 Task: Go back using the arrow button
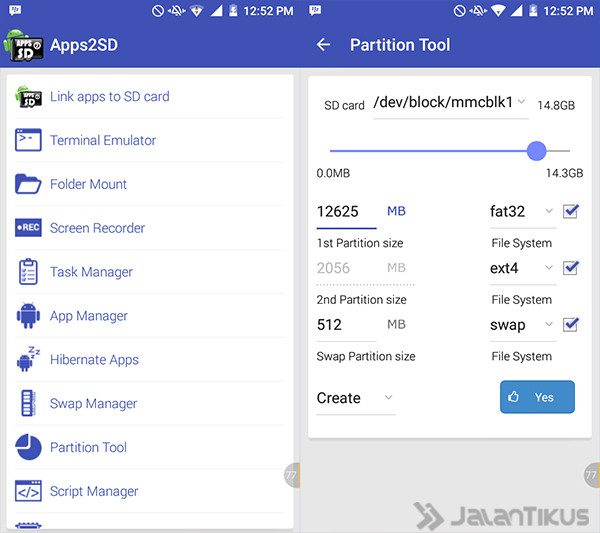point(323,45)
